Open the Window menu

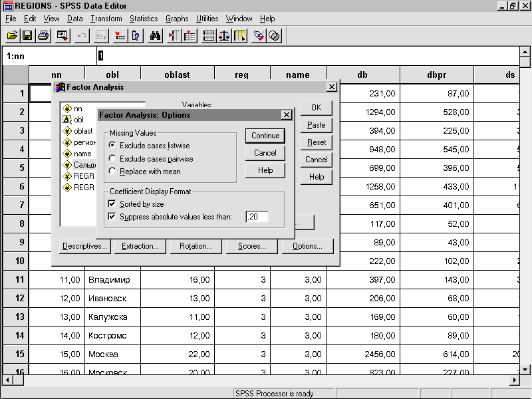239,19
